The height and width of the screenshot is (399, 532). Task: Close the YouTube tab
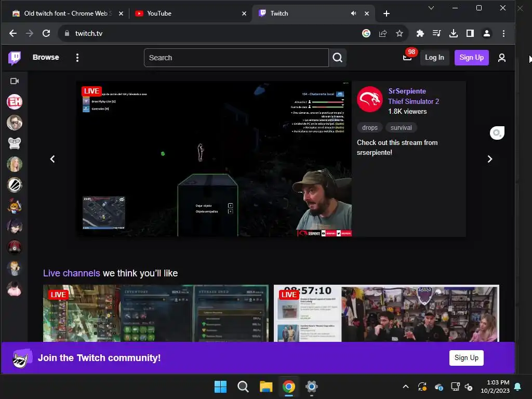pos(244,14)
